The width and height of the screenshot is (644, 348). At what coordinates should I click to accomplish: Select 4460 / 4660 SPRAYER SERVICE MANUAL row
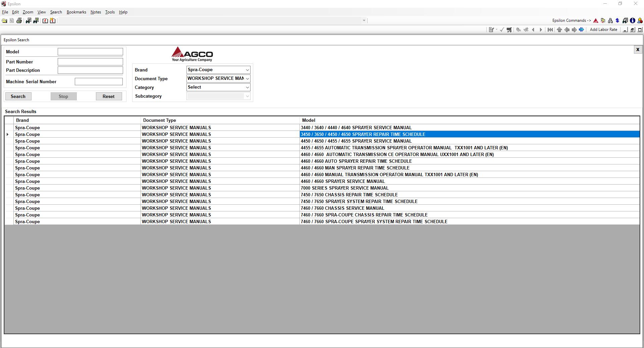(x=322, y=181)
